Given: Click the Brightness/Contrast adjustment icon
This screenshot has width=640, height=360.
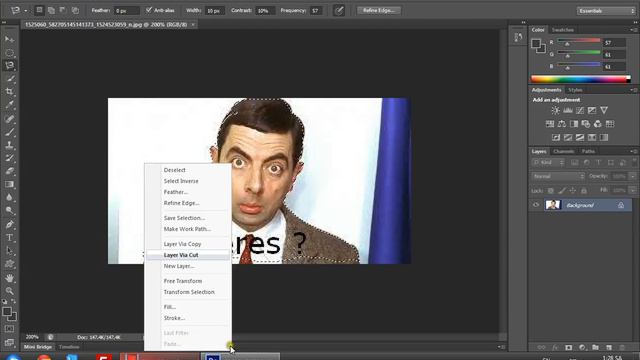Looking at the screenshot, I should tap(556, 110).
